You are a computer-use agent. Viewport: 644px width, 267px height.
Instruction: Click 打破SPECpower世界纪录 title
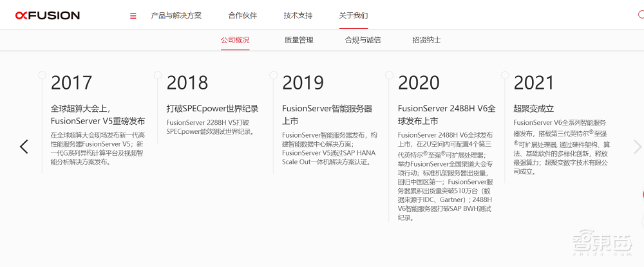pyautogui.click(x=213, y=109)
